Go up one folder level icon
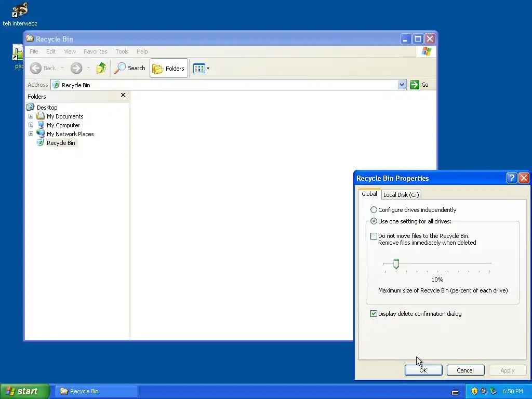The image size is (532, 399). tap(101, 68)
